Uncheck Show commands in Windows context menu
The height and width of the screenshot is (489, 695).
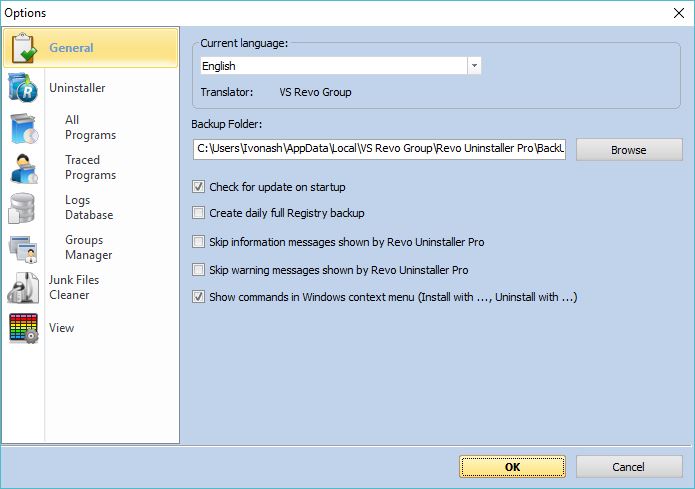(199, 297)
